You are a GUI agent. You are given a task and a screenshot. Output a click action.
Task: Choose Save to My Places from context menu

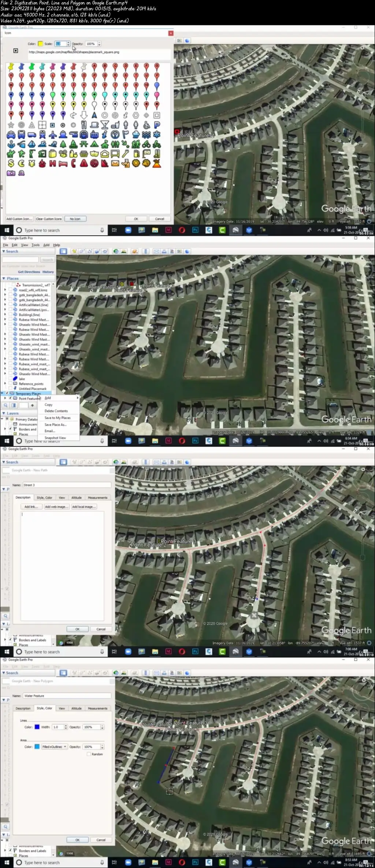pos(57,418)
